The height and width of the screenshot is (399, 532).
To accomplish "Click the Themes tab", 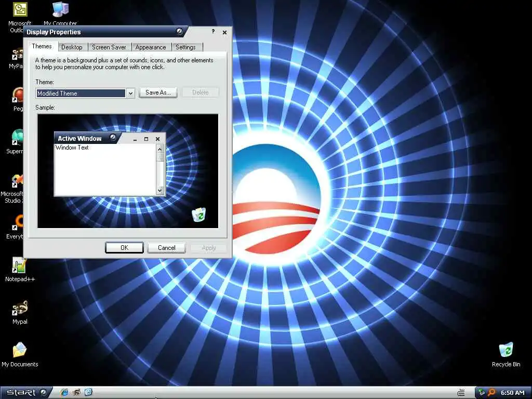I will coord(42,46).
